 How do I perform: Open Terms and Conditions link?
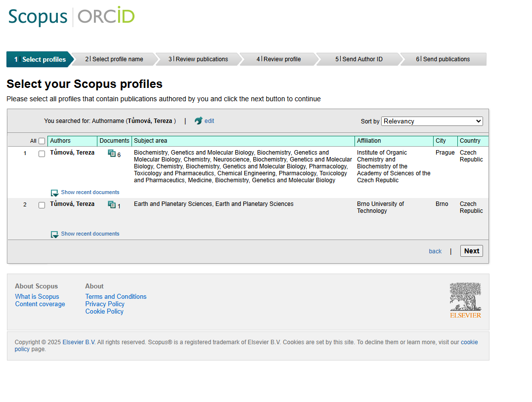point(116,297)
